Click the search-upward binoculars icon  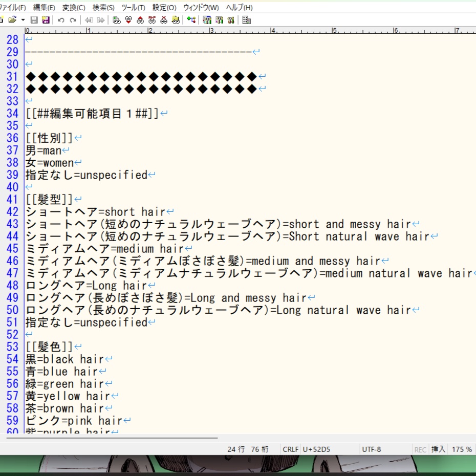[140, 20]
